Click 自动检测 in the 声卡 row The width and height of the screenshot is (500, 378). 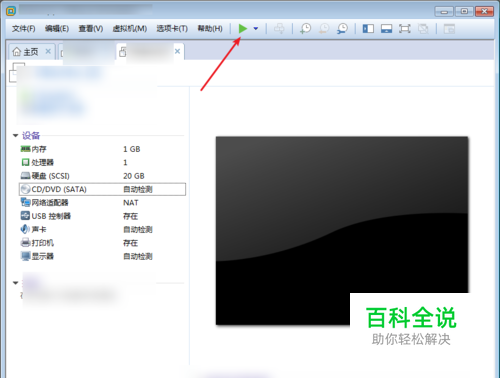(138, 229)
